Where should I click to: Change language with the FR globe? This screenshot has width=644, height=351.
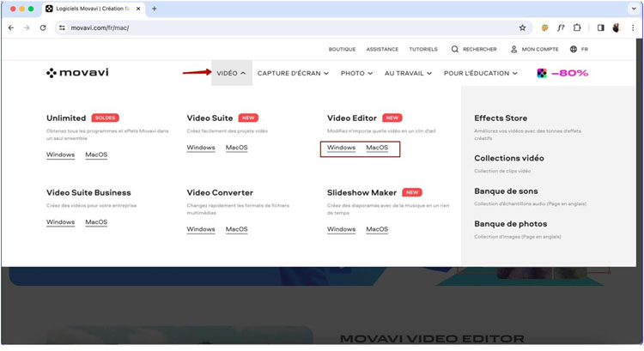pos(579,49)
